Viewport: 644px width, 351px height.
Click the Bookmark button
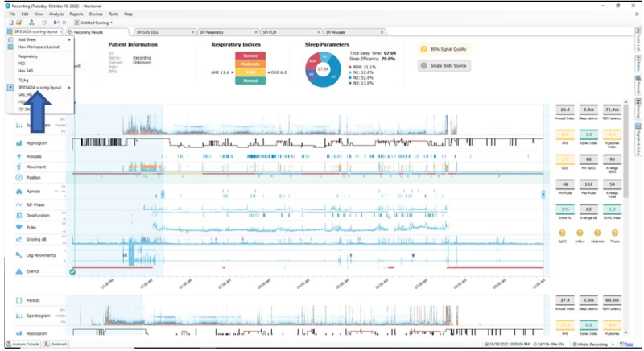point(56,344)
